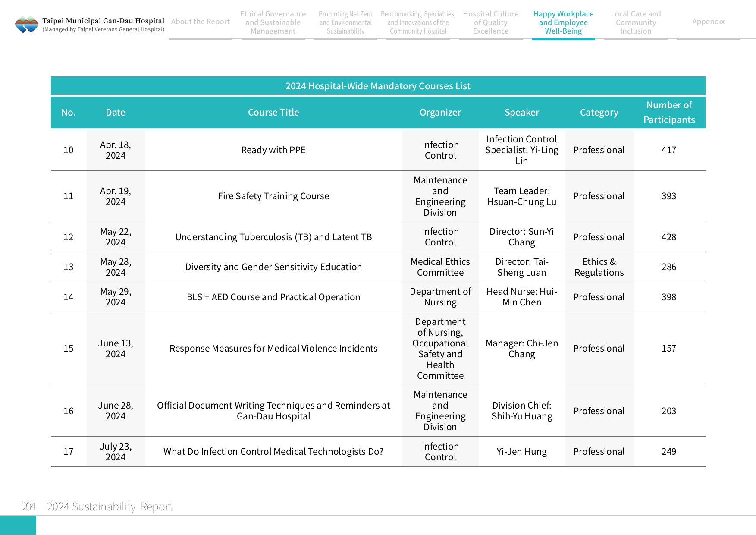Click participant count 428
The height and width of the screenshot is (535, 756).
(669, 237)
